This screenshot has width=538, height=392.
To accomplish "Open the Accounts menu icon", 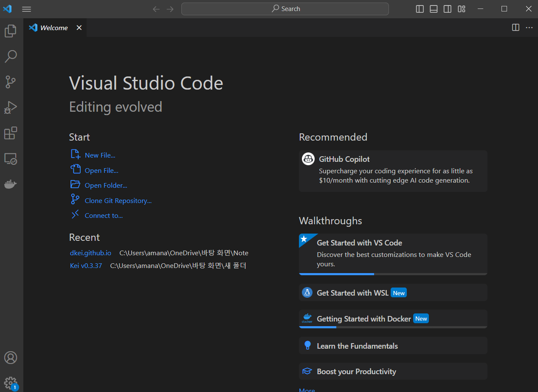I will tap(11, 357).
